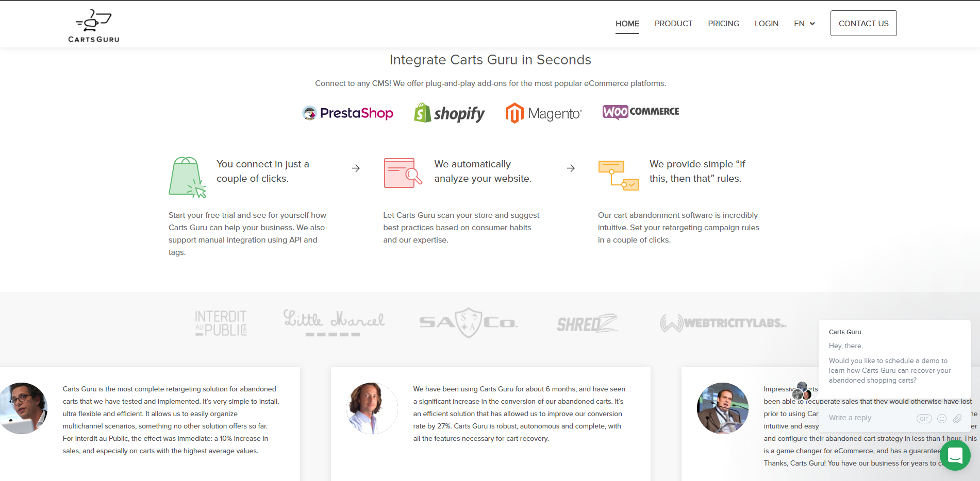Click the 'We provide simple if this, then that rules' text
The width and height of the screenshot is (980, 481).
[x=697, y=171]
